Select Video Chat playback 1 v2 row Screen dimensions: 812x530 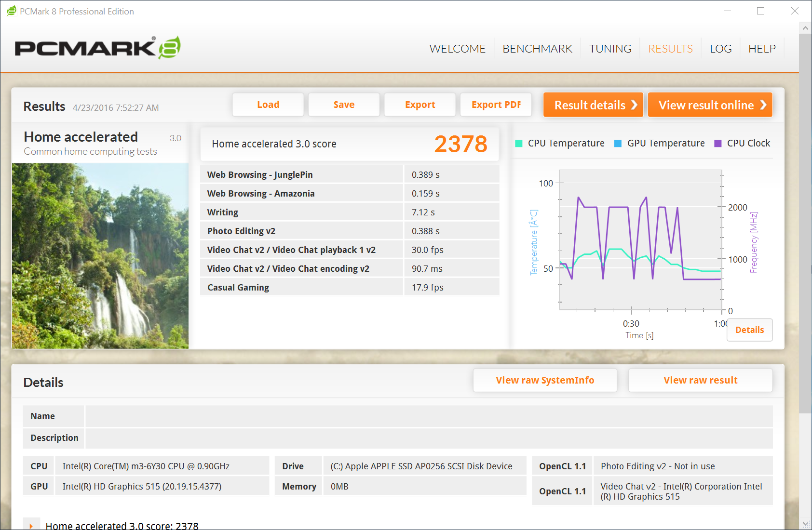pyautogui.click(x=350, y=250)
